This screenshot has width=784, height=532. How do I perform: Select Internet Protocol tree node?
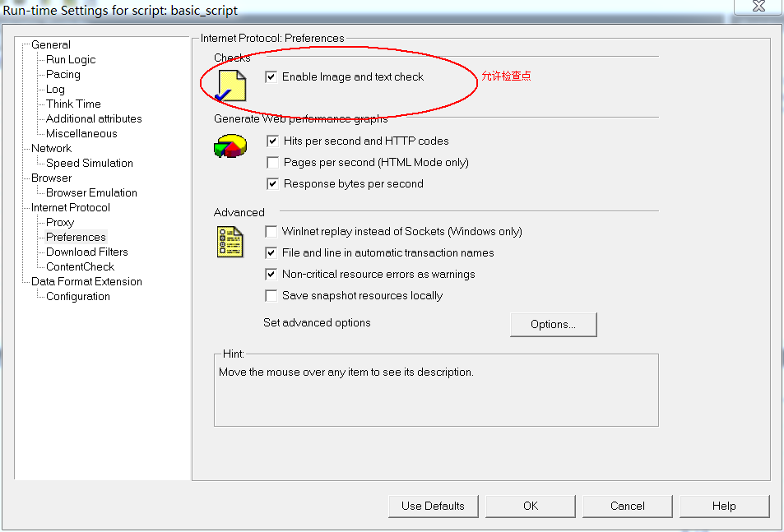tap(71, 208)
